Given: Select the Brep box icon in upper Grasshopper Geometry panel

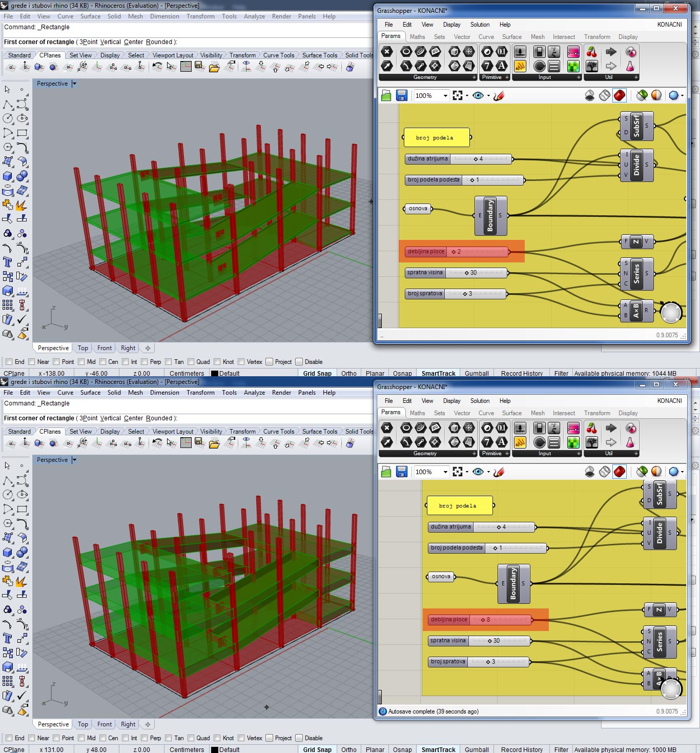Looking at the screenshot, I should pos(454,52).
